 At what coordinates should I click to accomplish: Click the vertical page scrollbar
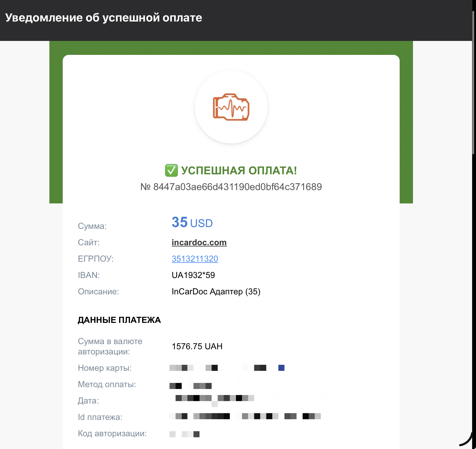[x=474, y=83]
